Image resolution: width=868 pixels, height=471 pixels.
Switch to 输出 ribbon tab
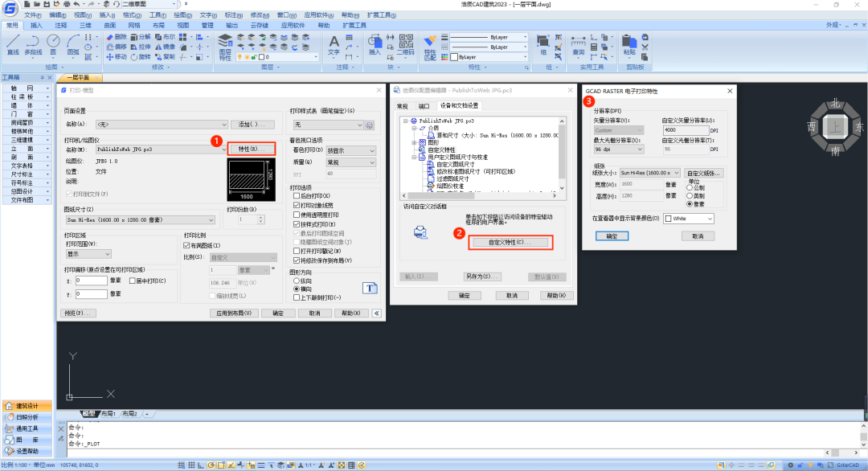point(231,26)
